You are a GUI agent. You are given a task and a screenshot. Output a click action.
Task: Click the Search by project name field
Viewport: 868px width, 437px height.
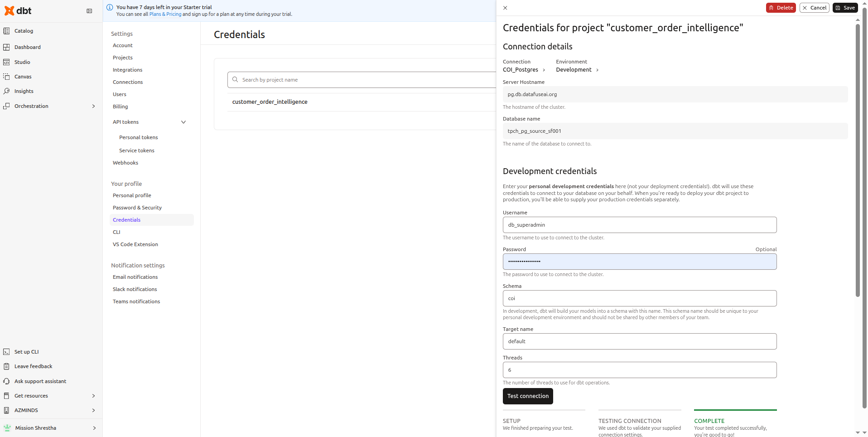pos(362,80)
